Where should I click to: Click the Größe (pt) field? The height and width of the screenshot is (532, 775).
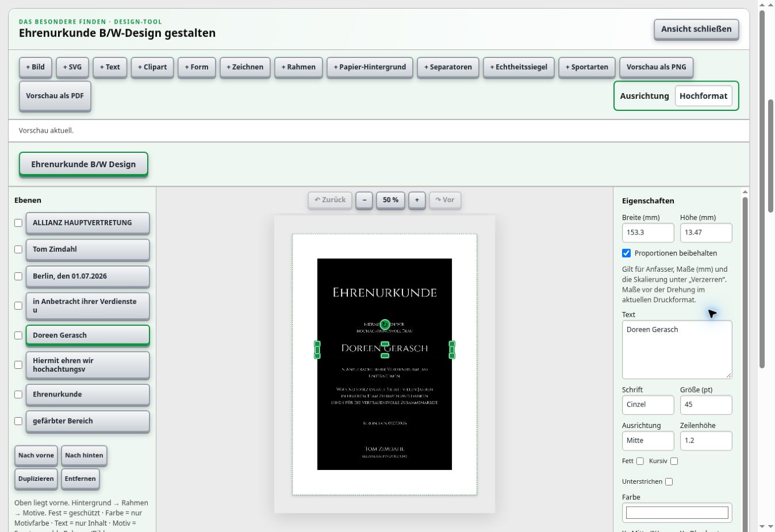click(x=706, y=405)
